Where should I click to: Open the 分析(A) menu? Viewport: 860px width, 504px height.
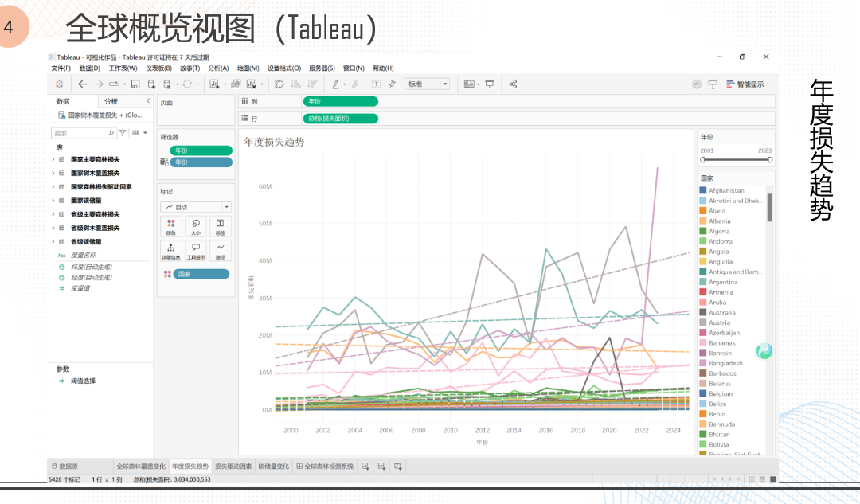tap(218, 68)
